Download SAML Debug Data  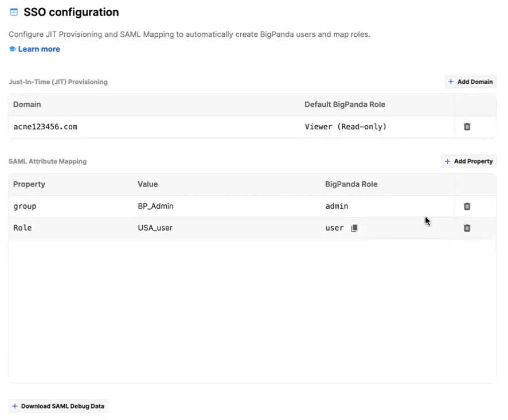point(58,406)
